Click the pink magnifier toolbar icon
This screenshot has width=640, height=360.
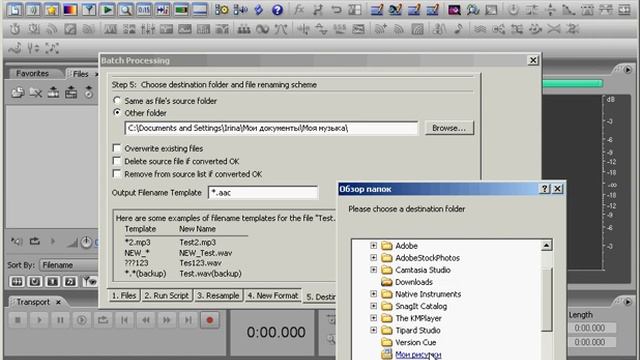coord(454,9)
